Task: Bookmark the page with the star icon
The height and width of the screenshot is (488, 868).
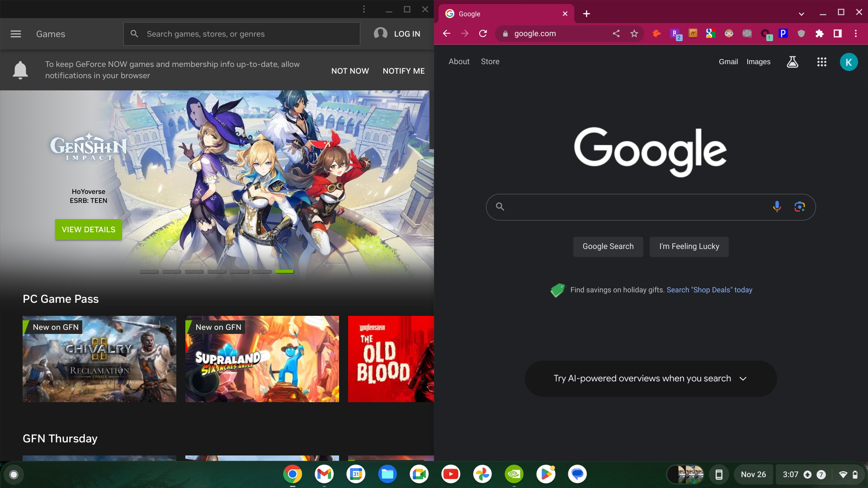Action: coord(634,33)
